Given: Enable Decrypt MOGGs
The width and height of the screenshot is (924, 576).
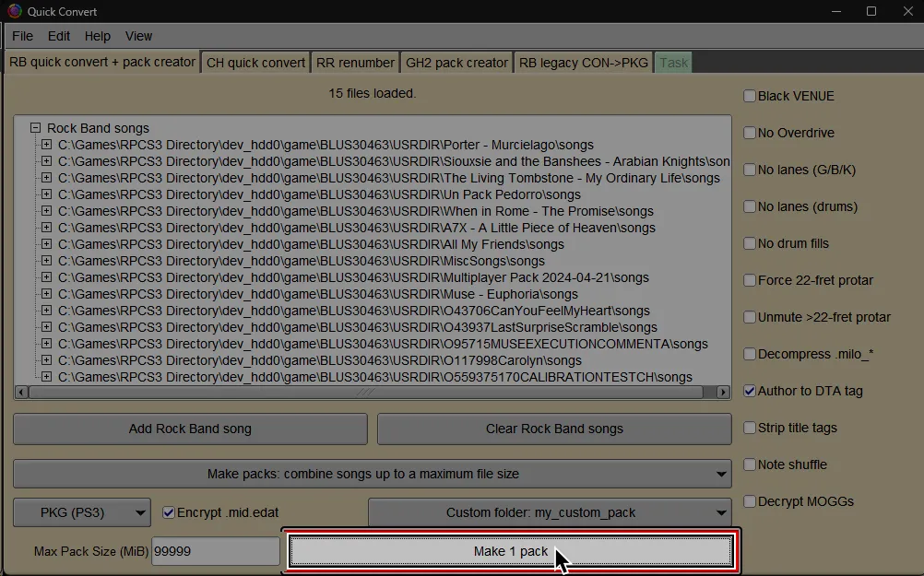Looking at the screenshot, I should coord(750,501).
